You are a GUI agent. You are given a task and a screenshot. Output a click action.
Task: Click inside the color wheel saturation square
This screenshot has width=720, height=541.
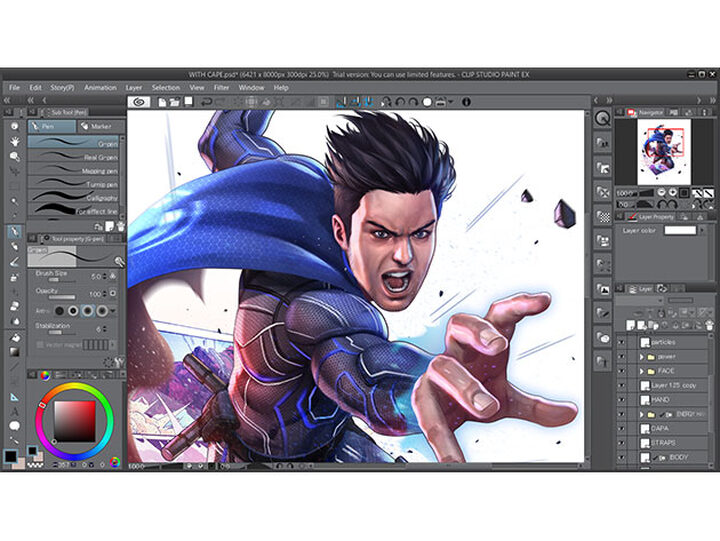tap(75, 421)
